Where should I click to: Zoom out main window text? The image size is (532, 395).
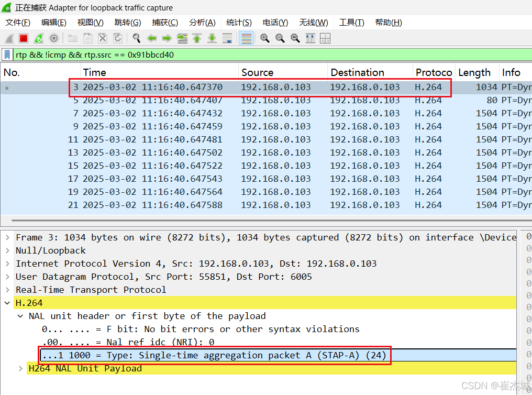click(280, 38)
